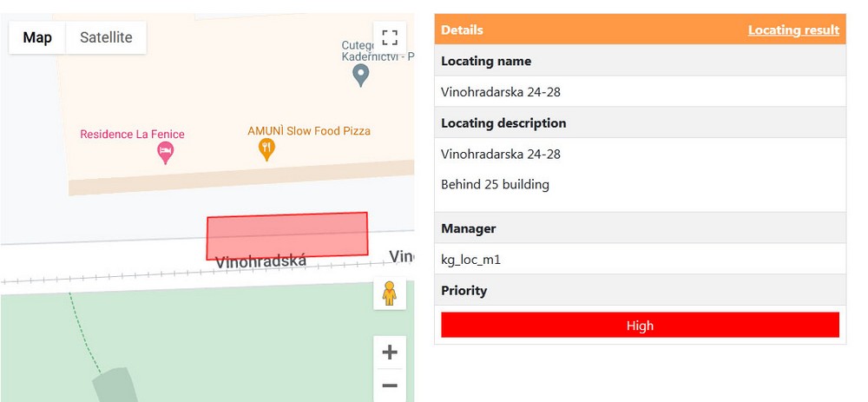Click the Behind 25 building description text

coord(495,184)
